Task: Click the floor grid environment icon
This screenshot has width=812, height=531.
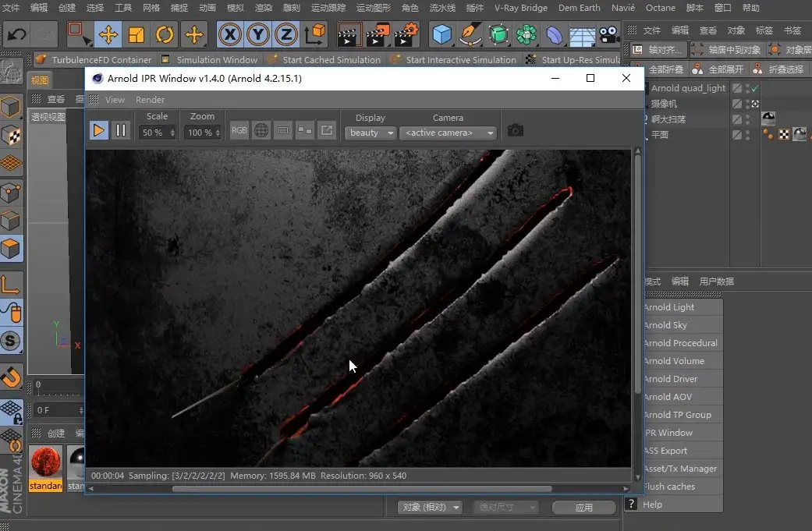Action: (x=582, y=36)
